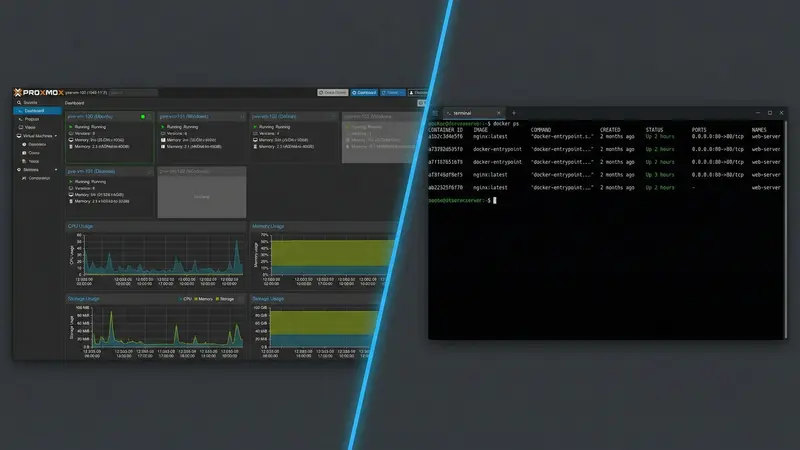Click the search field in Proxmox header

134,93
